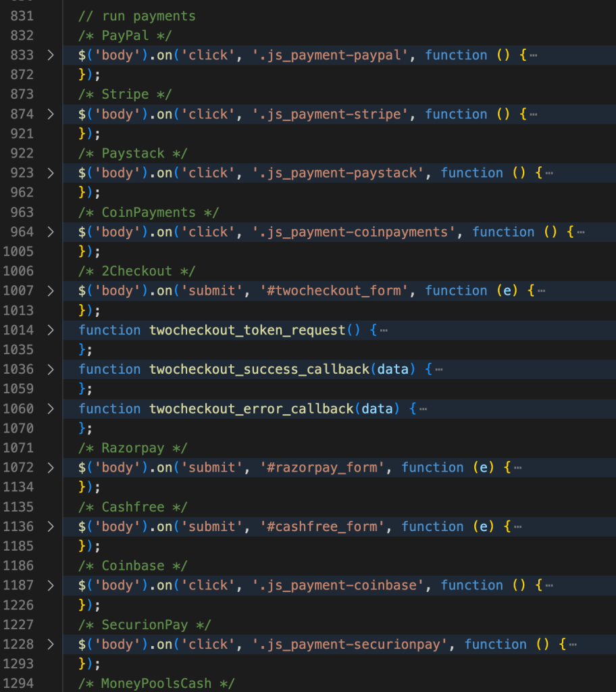
Task: Click the twocheckout_token_request function name
Action: 247,330
